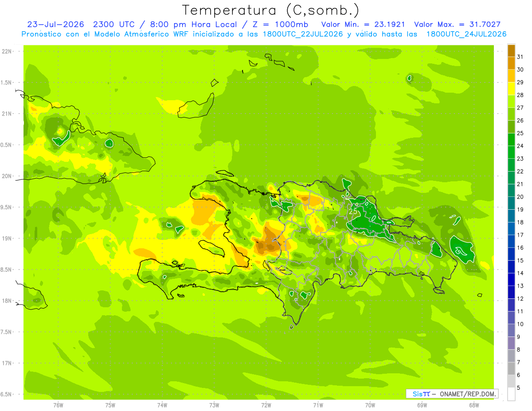Click legend swatch between 30 and 31
532x411 pixels.
[511, 63]
